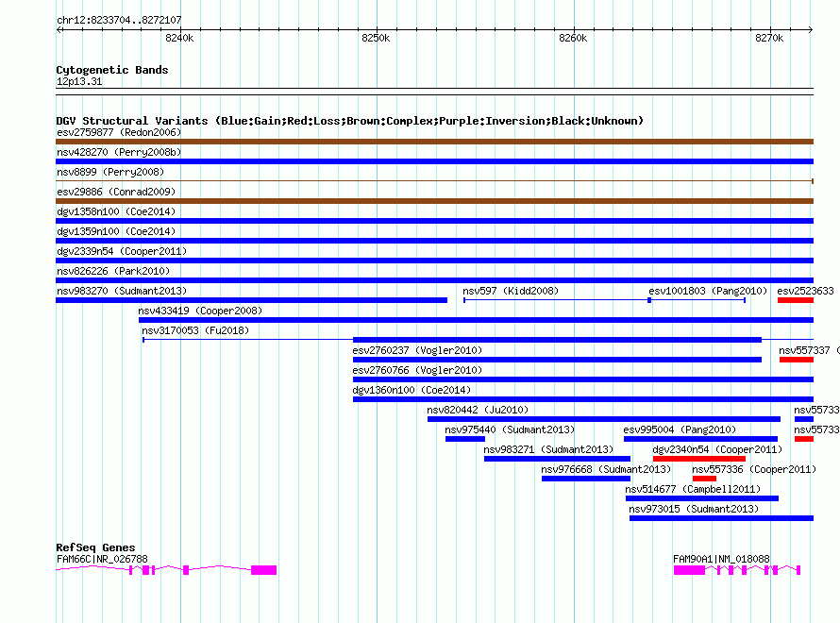Click the DGV Structural Variants track title

click(350, 121)
